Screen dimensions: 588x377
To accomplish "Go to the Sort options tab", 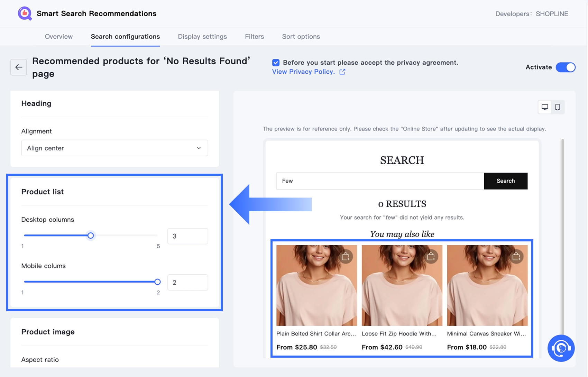I will click(x=301, y=37).
